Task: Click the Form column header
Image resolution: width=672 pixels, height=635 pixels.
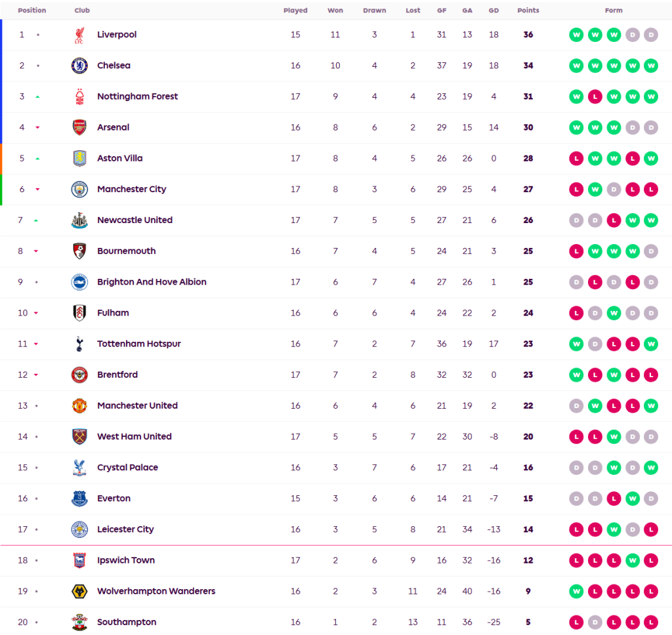Action: coord(614,10)
